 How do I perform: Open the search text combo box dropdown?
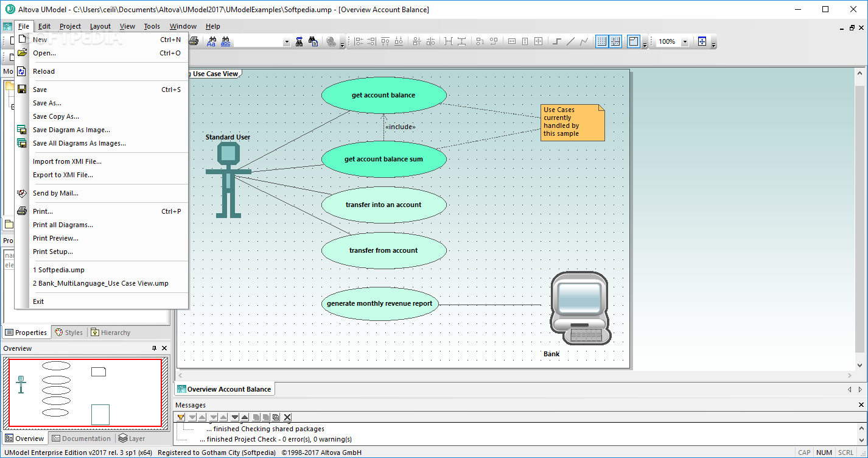[287, 41]
